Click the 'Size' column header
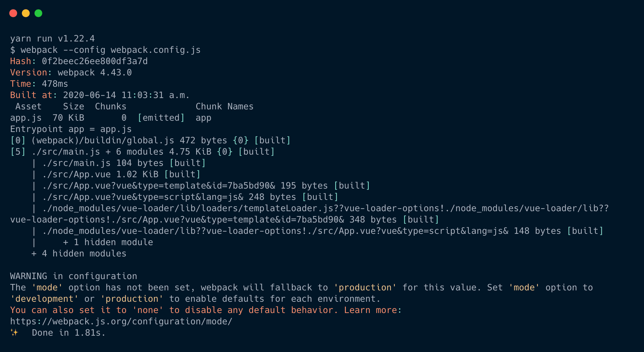Image resolution: width=644 pixels, height=352 pixels. (x=74, y=107)
